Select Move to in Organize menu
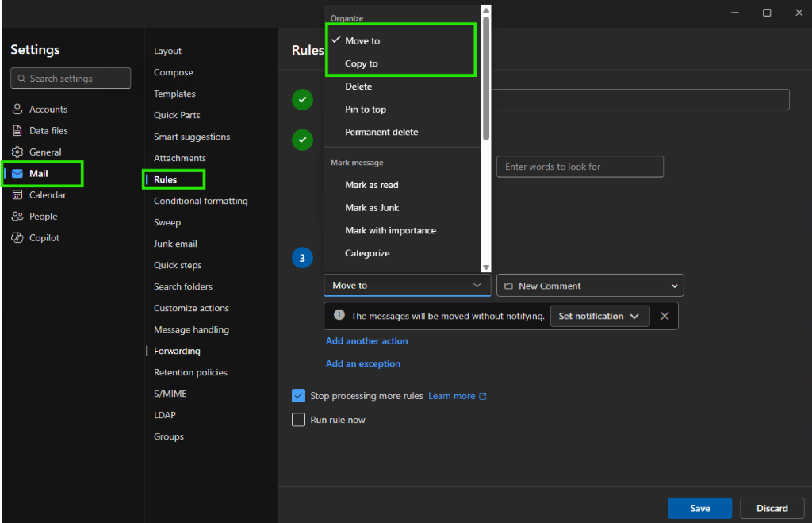The image size is (812, 523). (x=401, y=40)
